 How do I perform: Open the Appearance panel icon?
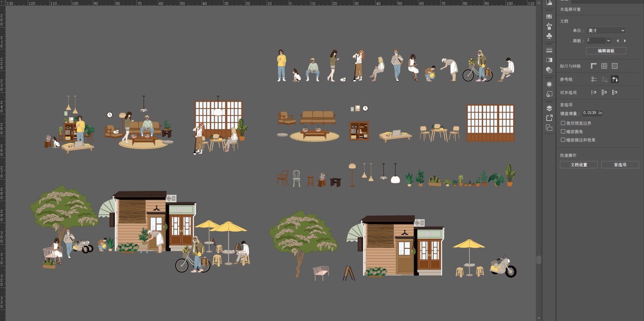point(549,84)
